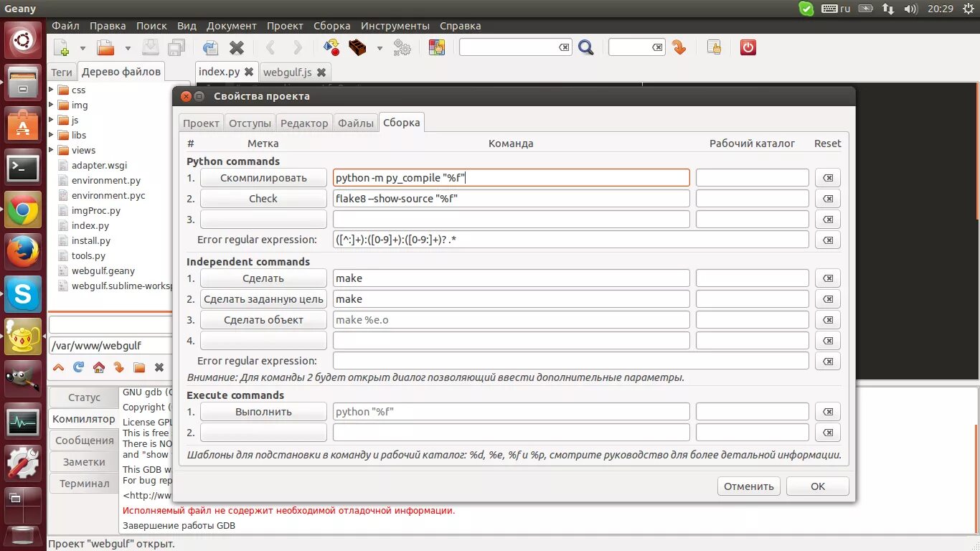Go to home directory in file browser

pyautogui.click(x=99, y=367)
